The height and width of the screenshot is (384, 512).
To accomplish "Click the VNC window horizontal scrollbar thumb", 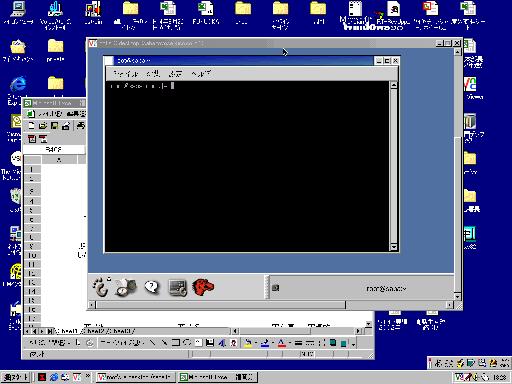I will 221,305.
